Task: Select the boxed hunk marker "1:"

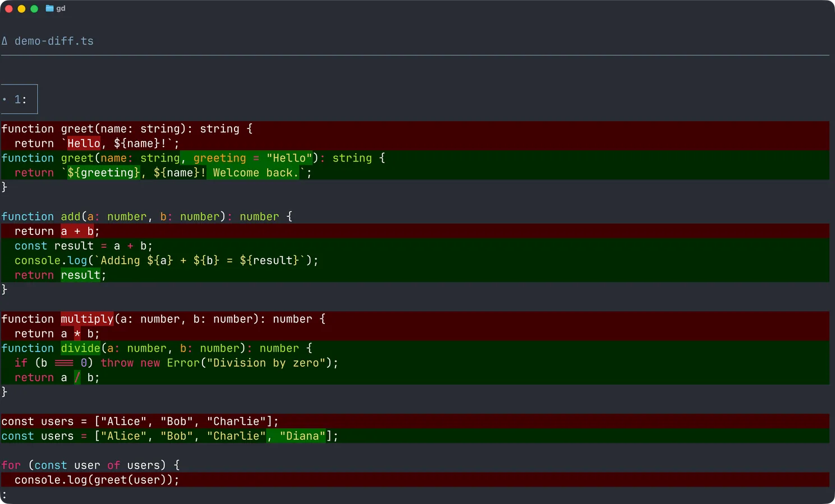Action: pos(19,99)
